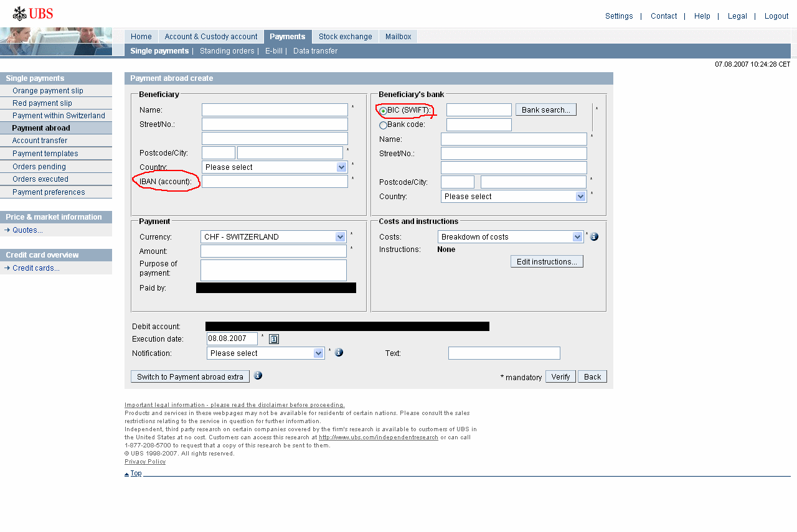Screen dimensions: 797x532
Task: Click the Top arrow icon
Action: point(127,474)
